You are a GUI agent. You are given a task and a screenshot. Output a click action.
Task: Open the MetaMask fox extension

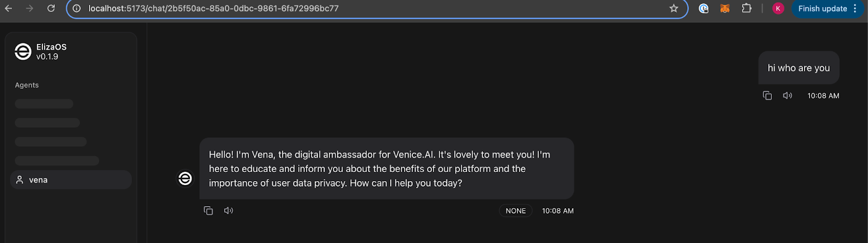tap(725, 9)
